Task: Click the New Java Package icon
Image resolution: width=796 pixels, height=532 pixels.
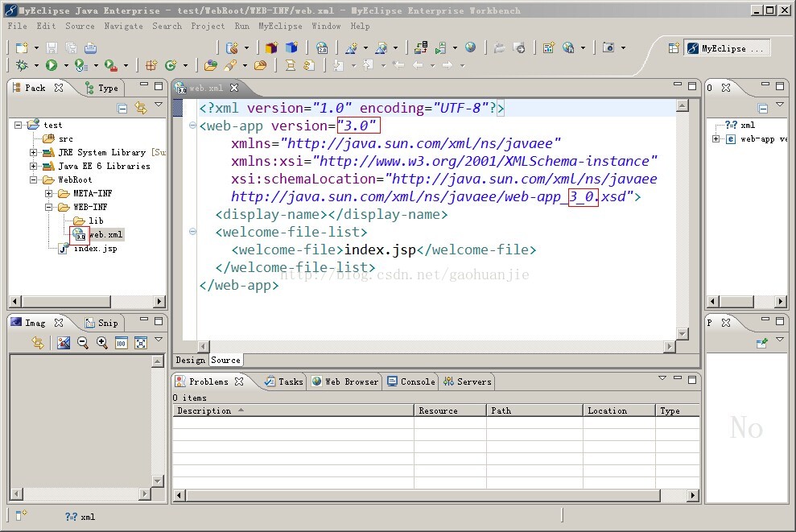Action: 151,65
